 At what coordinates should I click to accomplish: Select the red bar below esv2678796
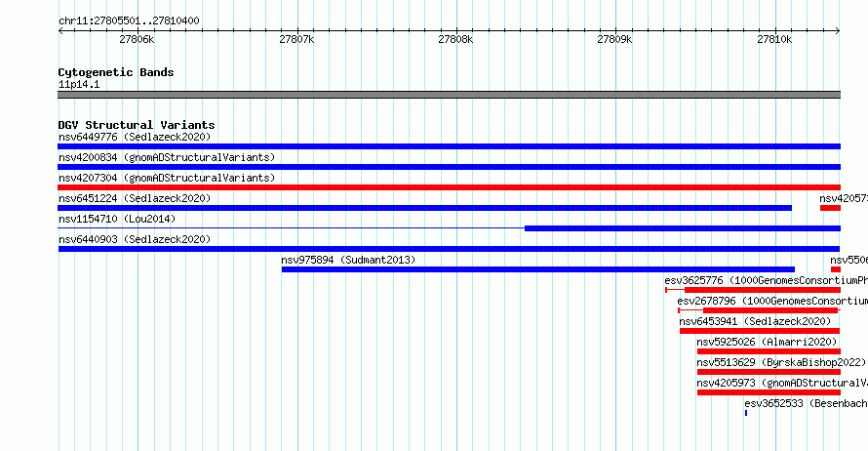(x=770, y=310)
